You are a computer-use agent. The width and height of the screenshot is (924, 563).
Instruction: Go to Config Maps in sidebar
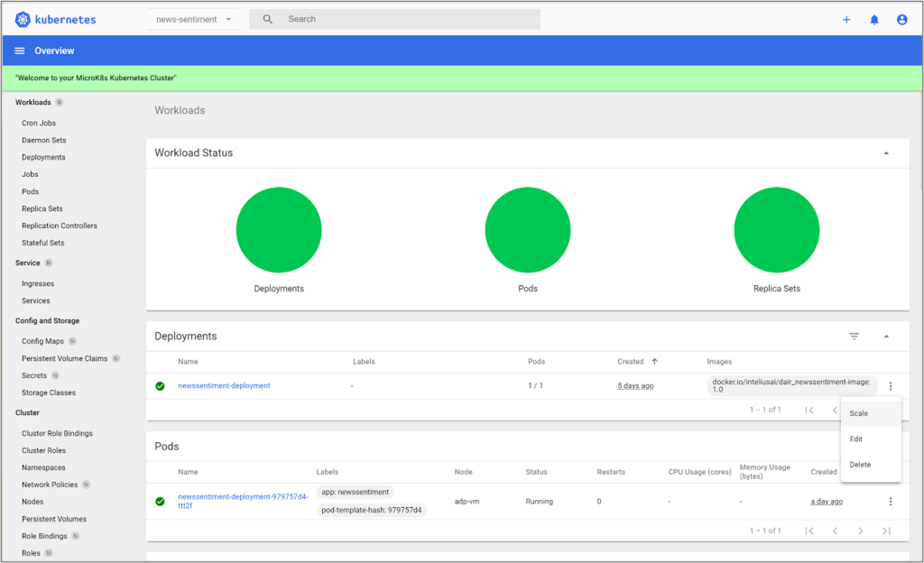pos(42,341)
